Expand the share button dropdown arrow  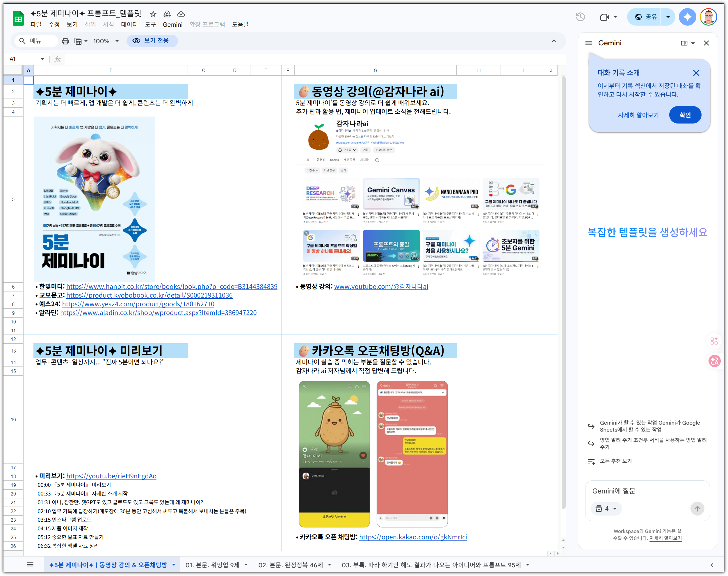(668, 17)
